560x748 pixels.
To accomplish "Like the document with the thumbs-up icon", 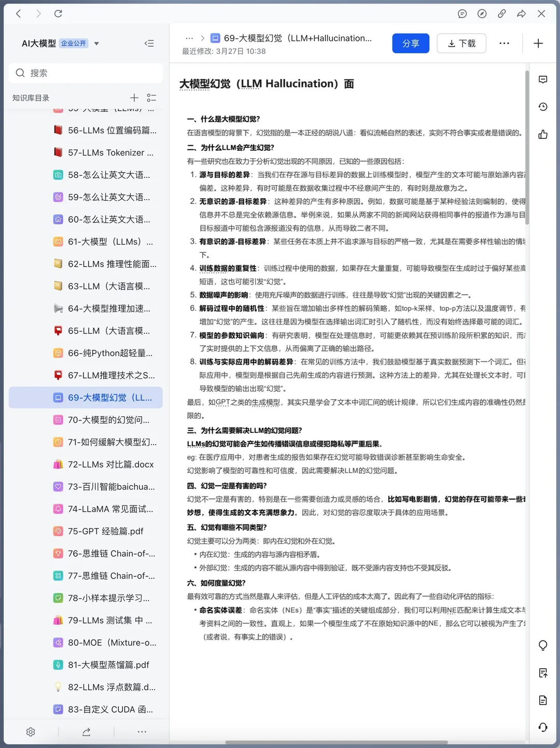I will click(x=542, y=134).
